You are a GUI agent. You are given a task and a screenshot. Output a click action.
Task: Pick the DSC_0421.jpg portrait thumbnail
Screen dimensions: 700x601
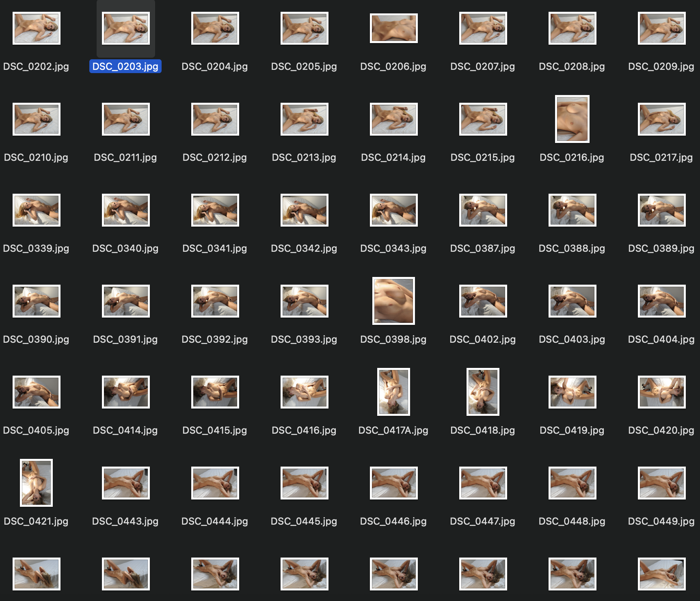[x=36, y=483]
